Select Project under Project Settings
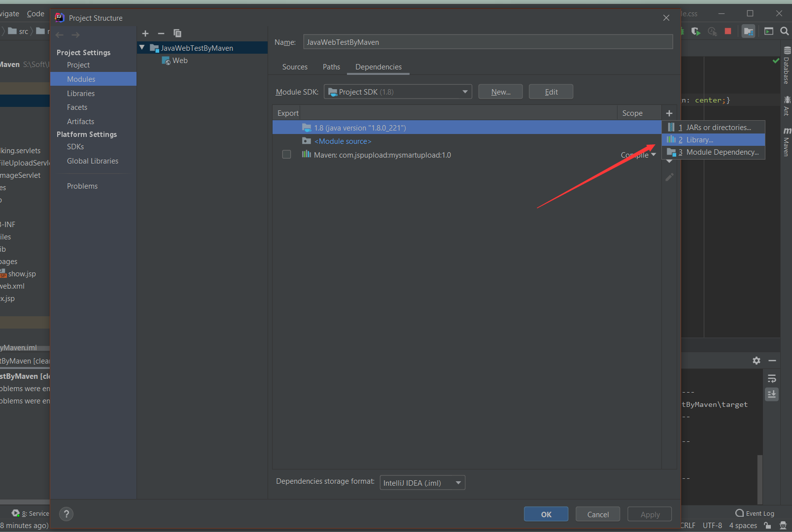This screenshot has height=532, width=792. (x=93, y=65)
